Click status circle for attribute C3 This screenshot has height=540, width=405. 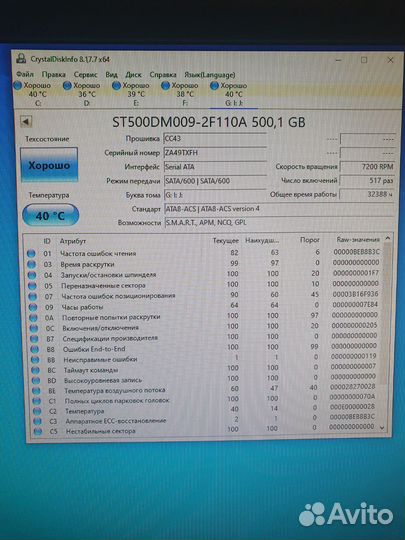[37, 421]
